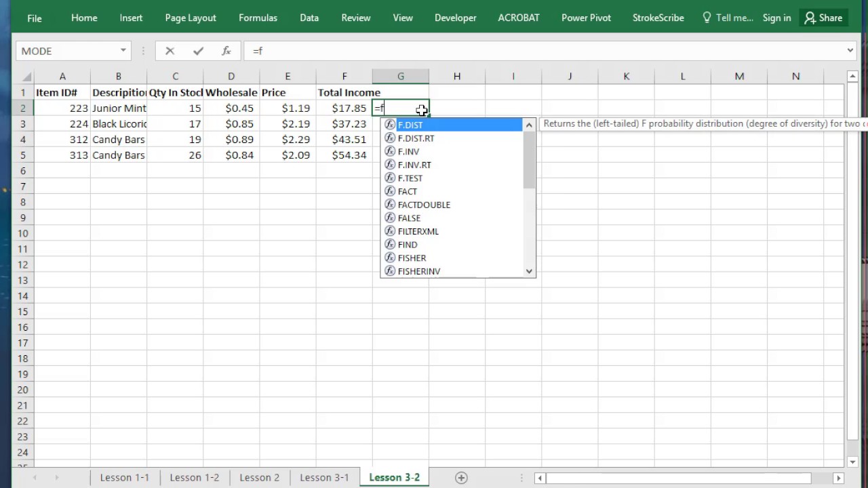
Task: Click the Share person icon button
Action: pos(824,18)
